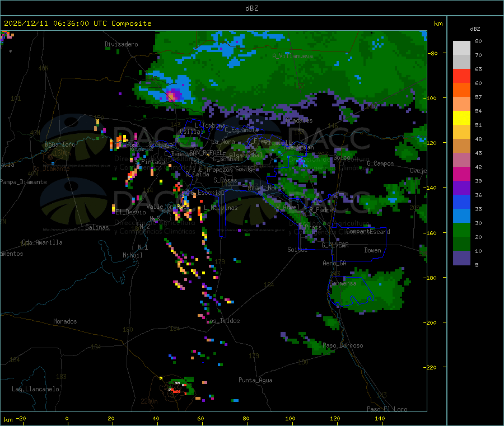This screenshot has height=426, width=504.
Task: Click the Nihuil label
Action: click(x=132, y=255)
